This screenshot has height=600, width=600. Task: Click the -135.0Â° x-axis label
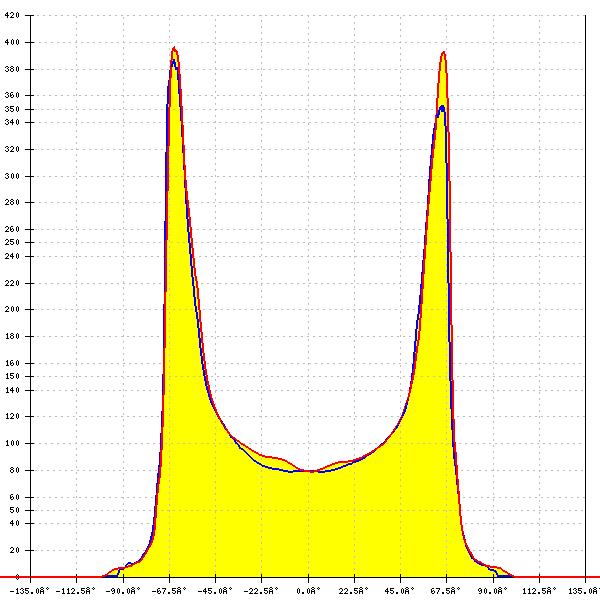(x=29, y=591)
